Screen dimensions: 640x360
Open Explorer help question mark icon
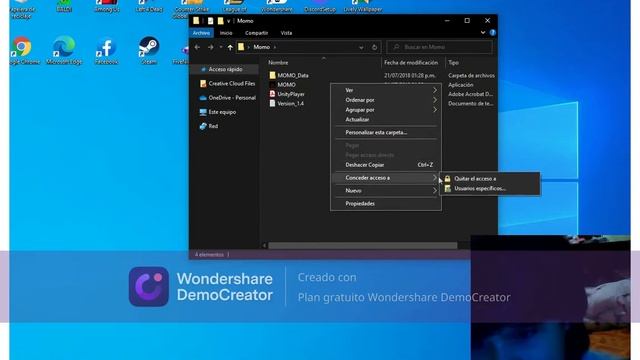click(493, 33)
